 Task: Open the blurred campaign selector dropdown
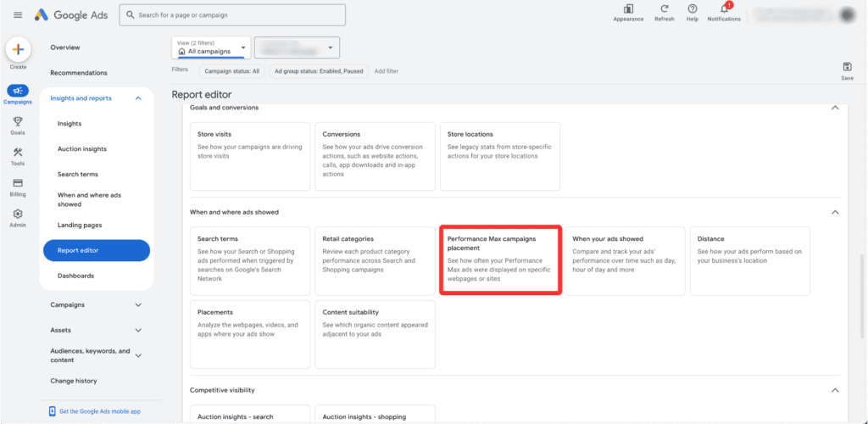pos(297,47)
